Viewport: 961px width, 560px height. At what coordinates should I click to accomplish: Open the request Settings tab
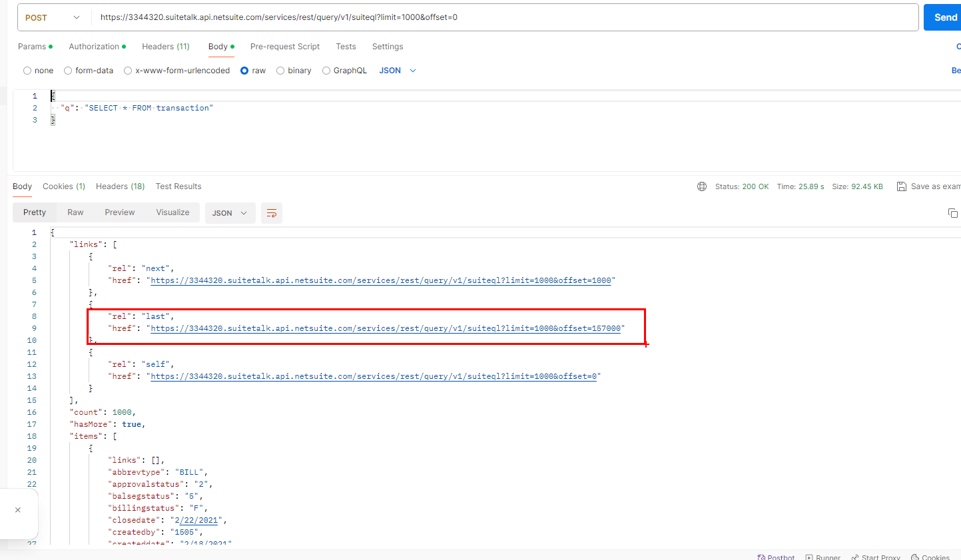click(388, 47)
